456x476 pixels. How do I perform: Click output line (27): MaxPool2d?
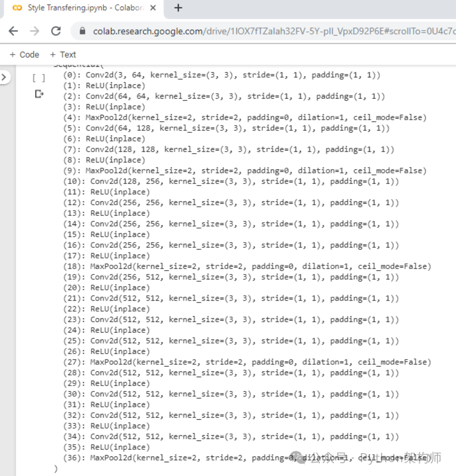247,362
